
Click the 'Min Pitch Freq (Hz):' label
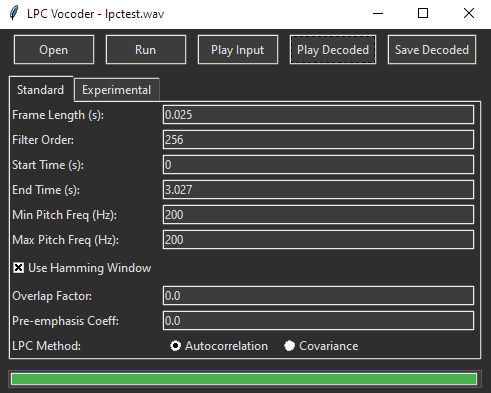pyautogui.click(x=65, y=215)
